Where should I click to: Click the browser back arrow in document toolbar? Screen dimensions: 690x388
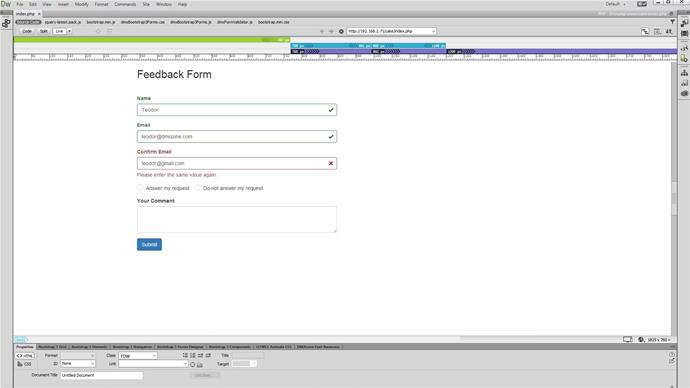322,31
